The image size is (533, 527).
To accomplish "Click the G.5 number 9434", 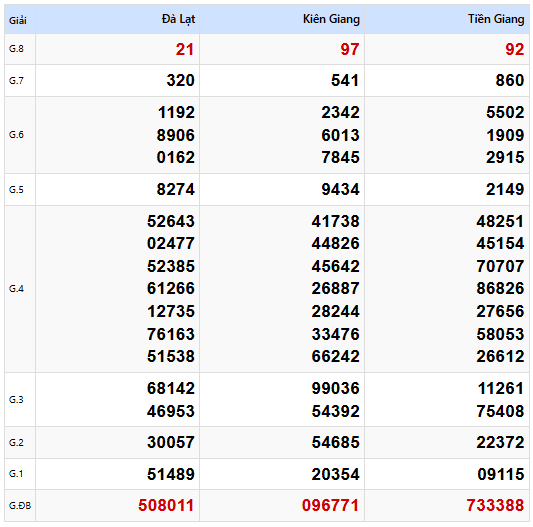I will [x=341, y=189].
